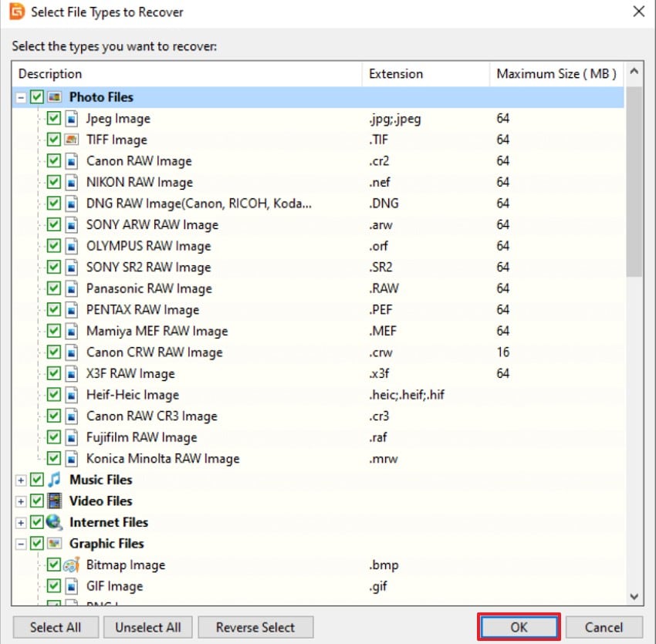Click the Bitmap Image paint palette icon

[x=72, y=565]
